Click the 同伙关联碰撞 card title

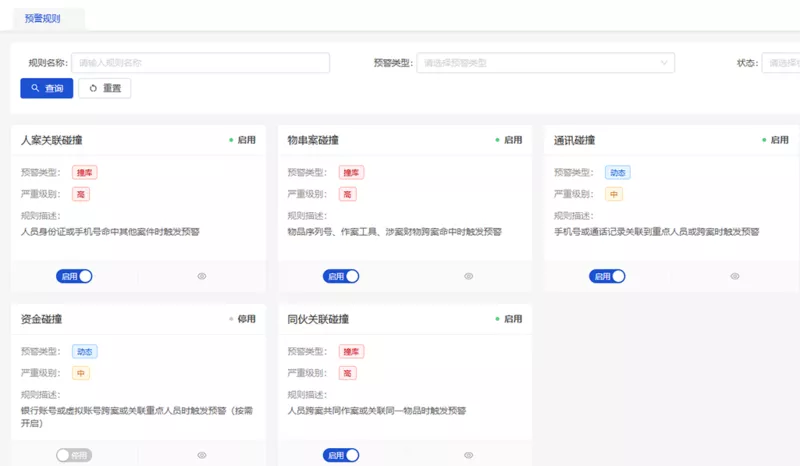tap(318, 319)
